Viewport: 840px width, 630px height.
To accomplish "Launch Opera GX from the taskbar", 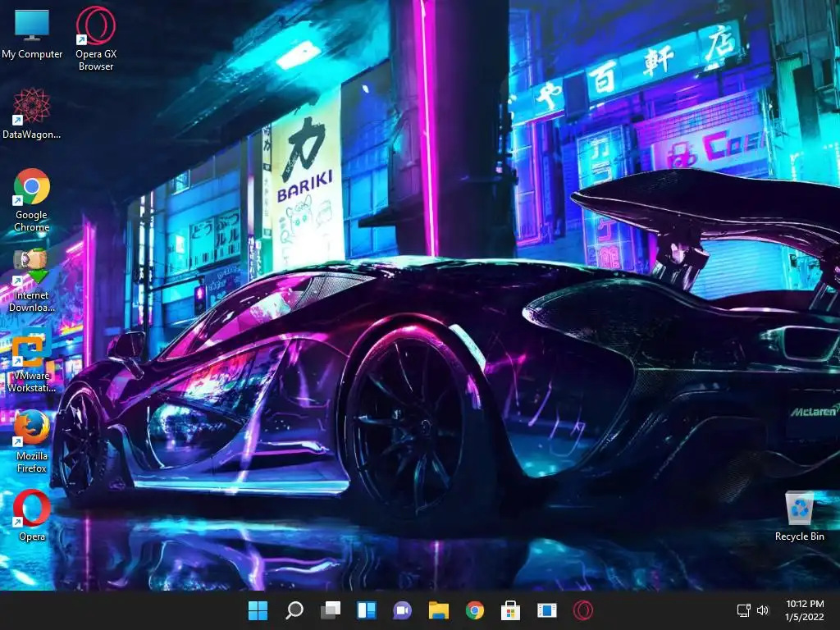I will [x=583, y=610].
